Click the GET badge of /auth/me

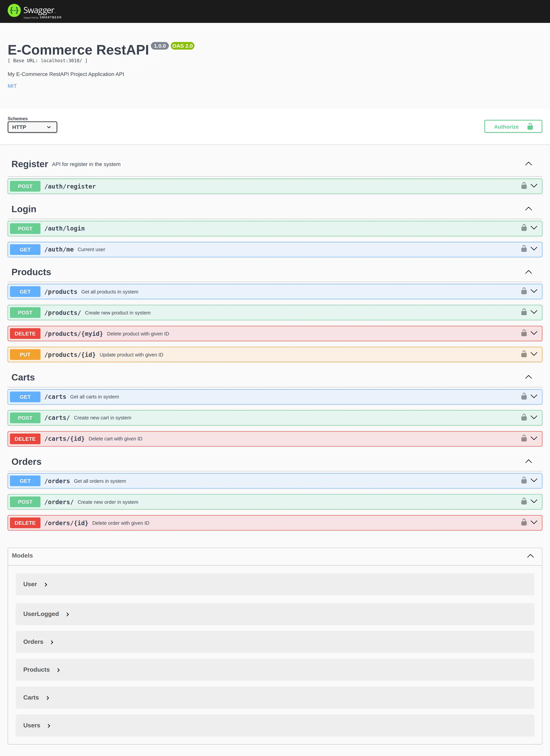point(25,250)
